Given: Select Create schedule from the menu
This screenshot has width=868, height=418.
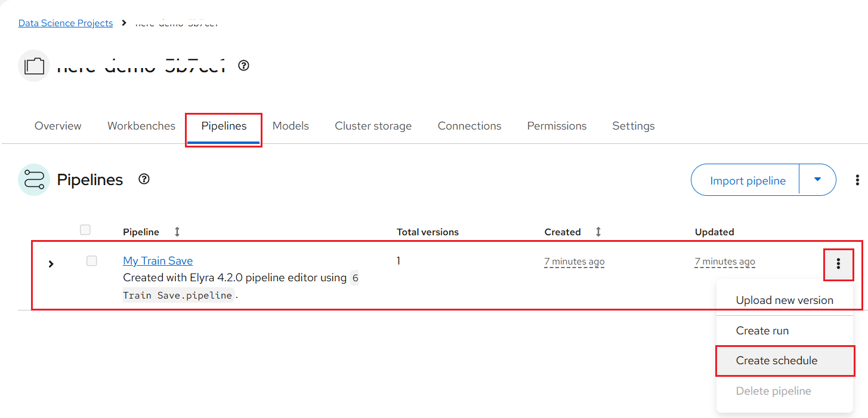Looking at the screenshot, I should click(776, 361).
